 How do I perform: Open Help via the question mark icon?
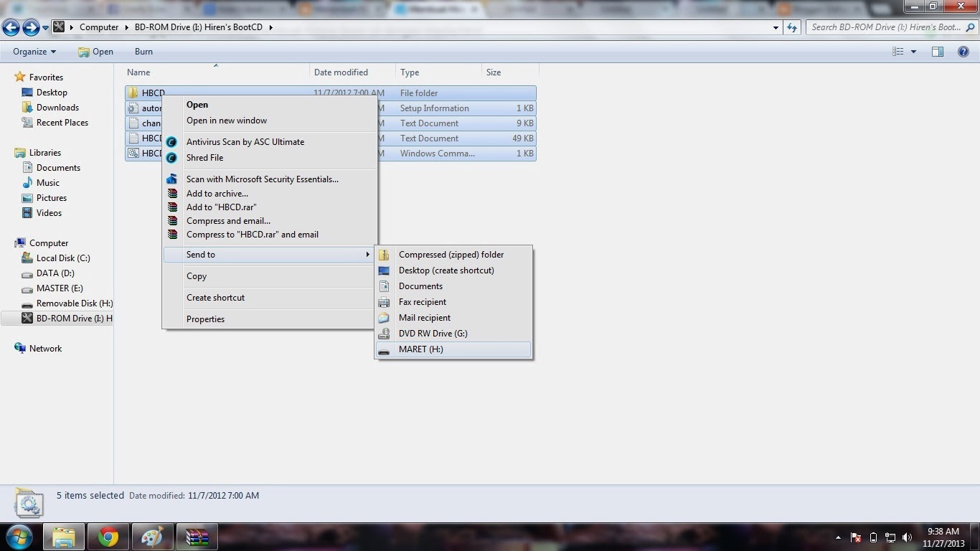(x=965, y=51)
